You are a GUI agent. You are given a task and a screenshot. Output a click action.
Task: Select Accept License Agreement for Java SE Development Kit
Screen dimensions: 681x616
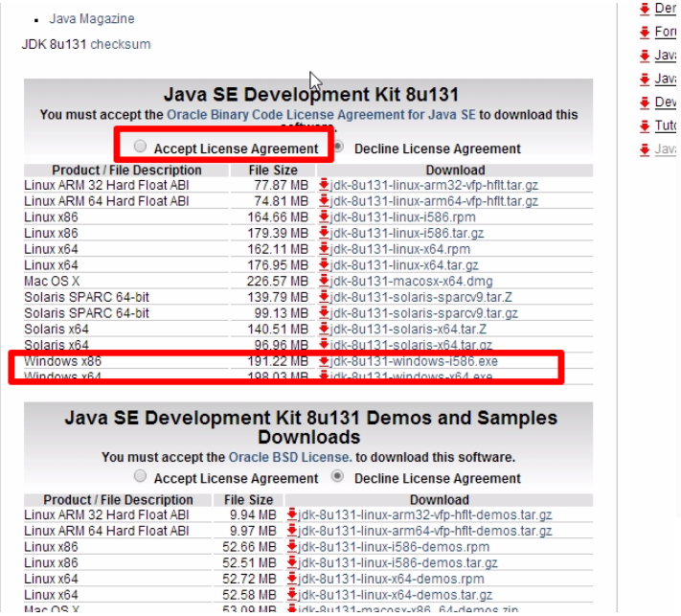point(140,147)
